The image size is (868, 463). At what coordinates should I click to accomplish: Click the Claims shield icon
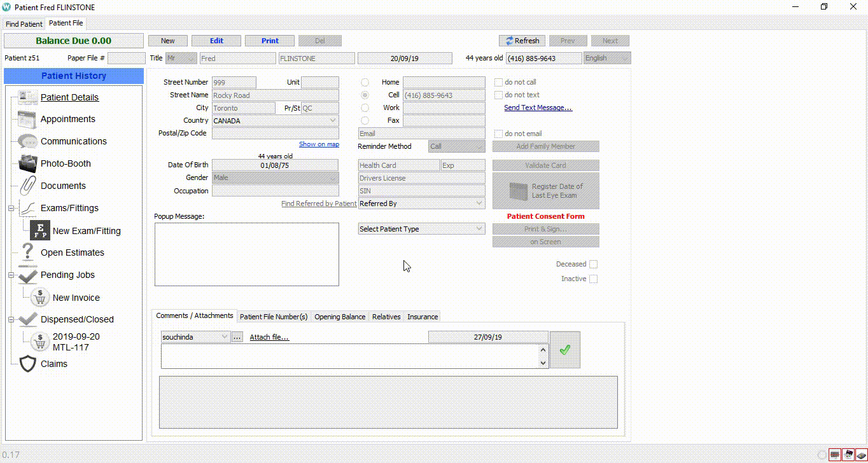[x=27, y=364]
